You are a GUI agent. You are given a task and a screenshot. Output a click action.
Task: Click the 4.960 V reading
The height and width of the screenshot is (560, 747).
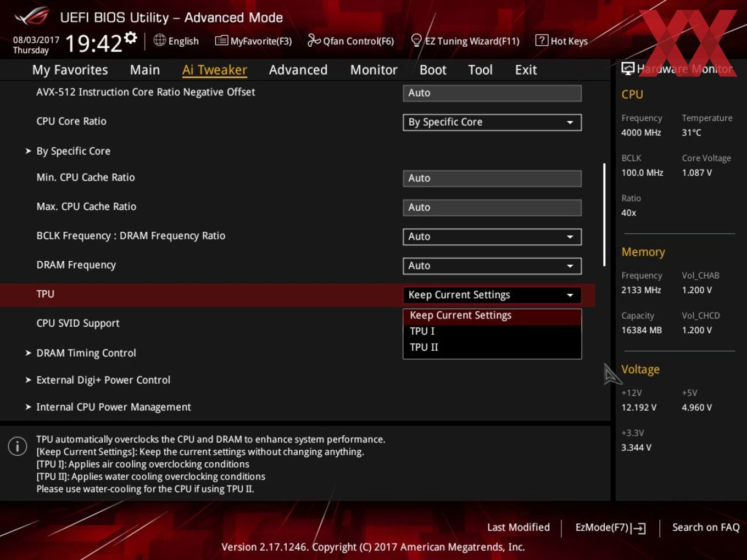pyautogui.click(x=696, y=407)
